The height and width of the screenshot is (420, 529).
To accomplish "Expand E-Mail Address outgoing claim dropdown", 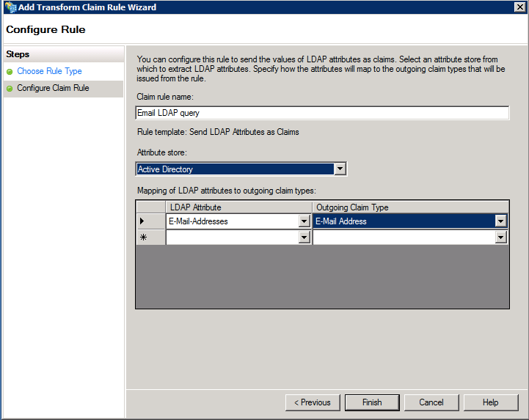I will 500,221.
